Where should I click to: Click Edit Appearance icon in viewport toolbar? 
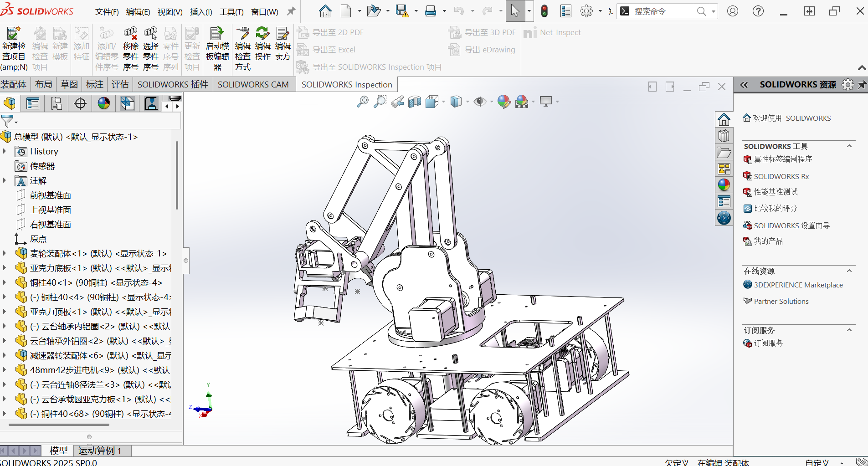pos(504,102)
